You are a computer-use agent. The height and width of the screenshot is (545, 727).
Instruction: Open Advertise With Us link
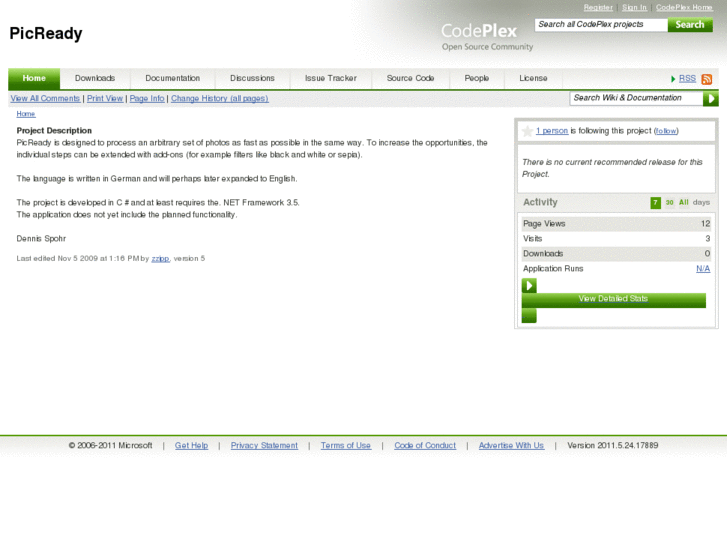[511, 446]
